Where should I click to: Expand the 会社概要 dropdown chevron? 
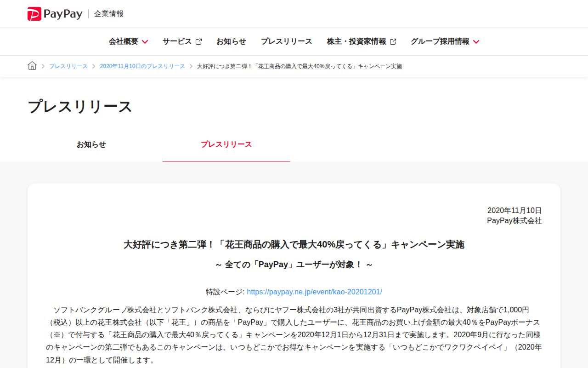145,42
